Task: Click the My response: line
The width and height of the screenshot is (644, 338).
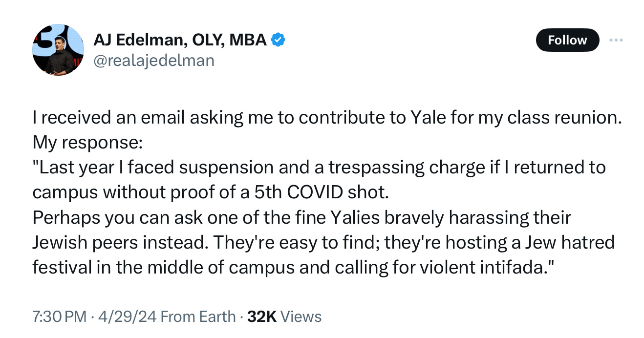Action: coord(87,143)
